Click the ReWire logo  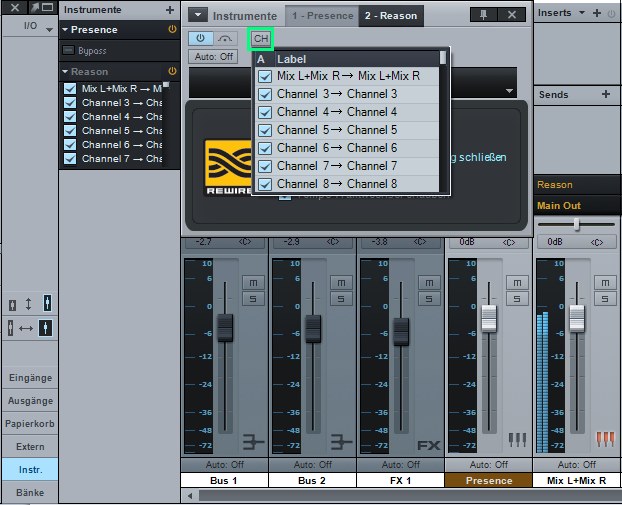[x=228, y=168]
